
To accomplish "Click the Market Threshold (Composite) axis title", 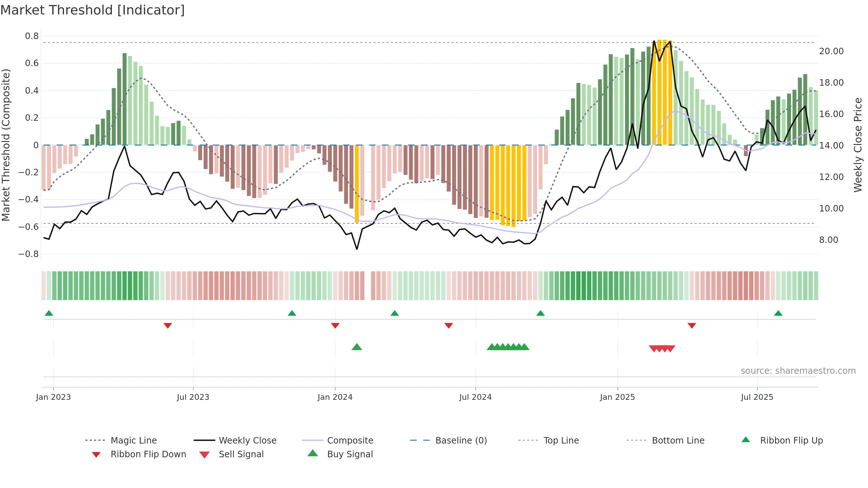I will (6, 145).
